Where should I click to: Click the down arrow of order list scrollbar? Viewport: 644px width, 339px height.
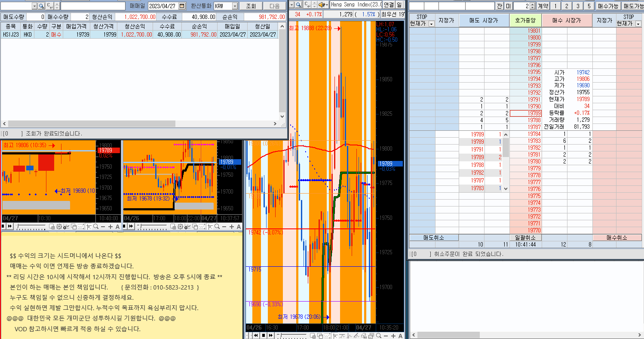(x=506, y=188)
